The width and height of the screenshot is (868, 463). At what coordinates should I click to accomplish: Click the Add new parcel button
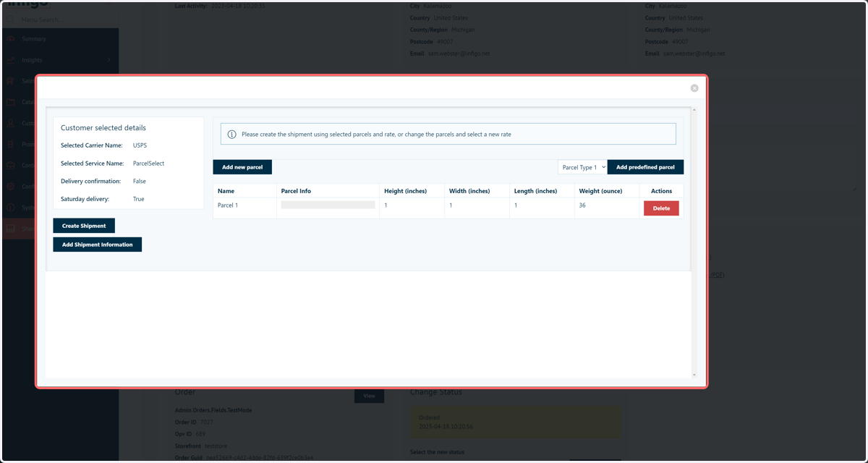click(242, 167)
